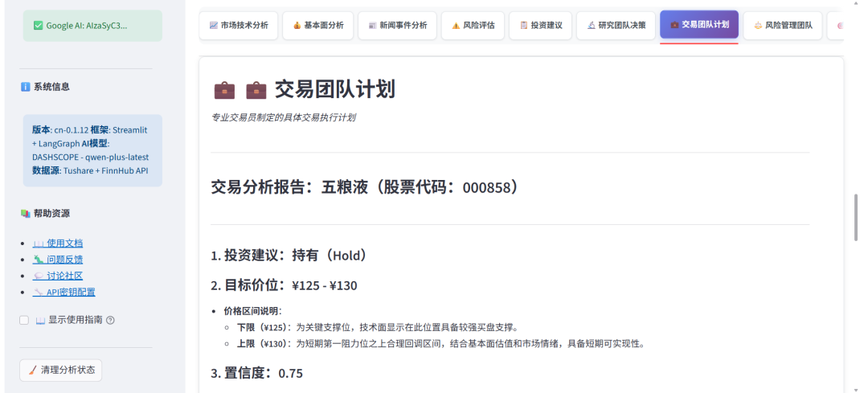Click the 下限(¥125) bullet text

coord(378,327)
